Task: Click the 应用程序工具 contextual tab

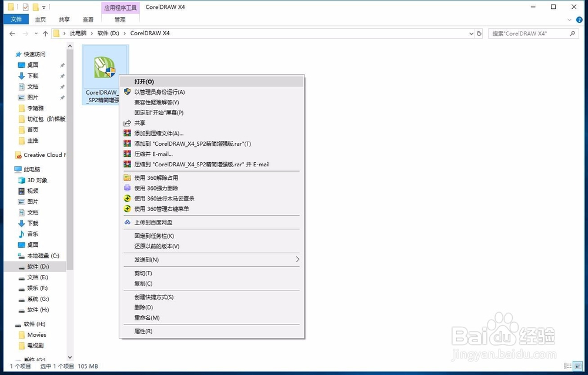Action: 120,8
